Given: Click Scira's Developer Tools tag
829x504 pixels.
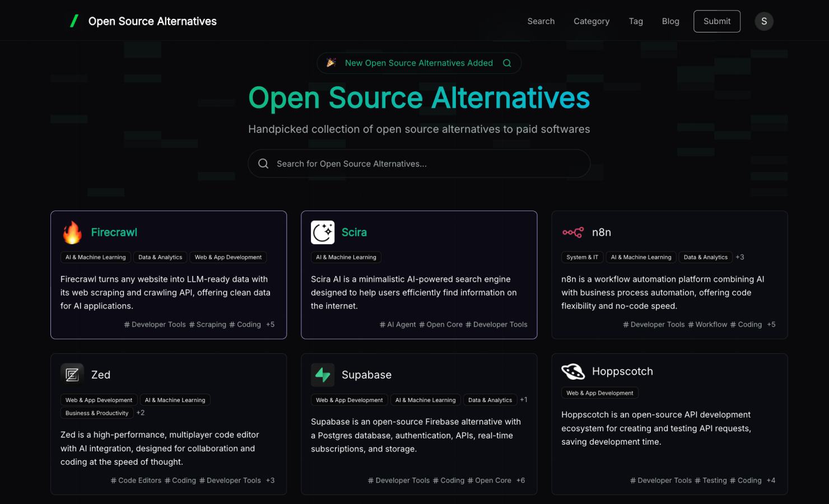Looking at the screenshot, I should (497, 325).
